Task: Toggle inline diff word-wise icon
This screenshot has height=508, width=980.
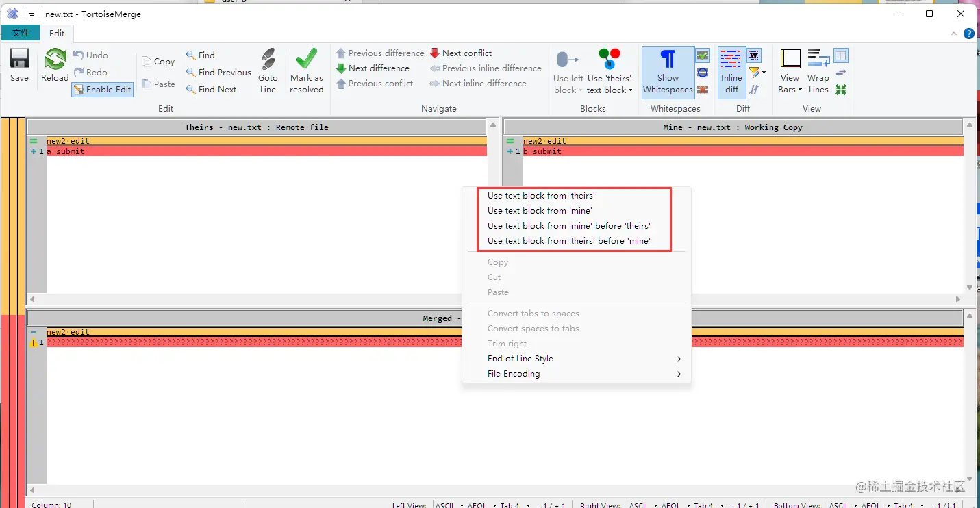Action: click(x=754, y=55)
